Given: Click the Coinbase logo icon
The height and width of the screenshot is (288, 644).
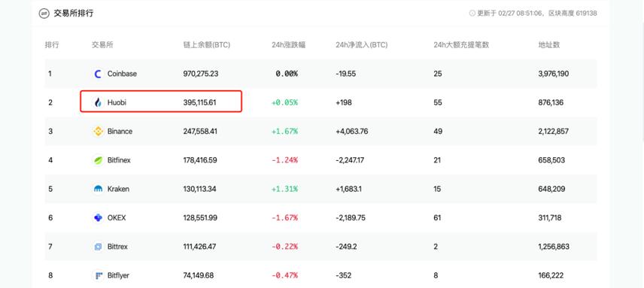Looking at the screenshot, I should (x=98, y=74).
